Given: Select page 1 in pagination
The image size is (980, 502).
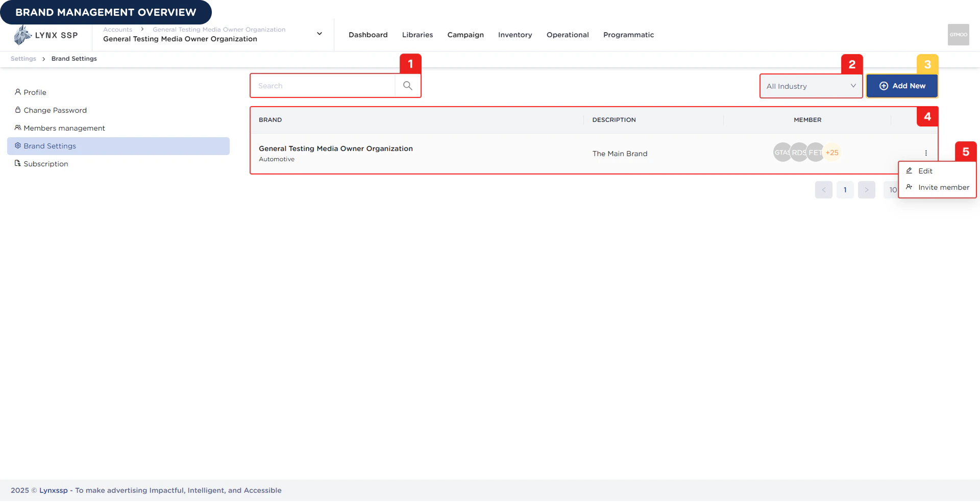Looking at the screenshot, I should (x=845, y=190).
